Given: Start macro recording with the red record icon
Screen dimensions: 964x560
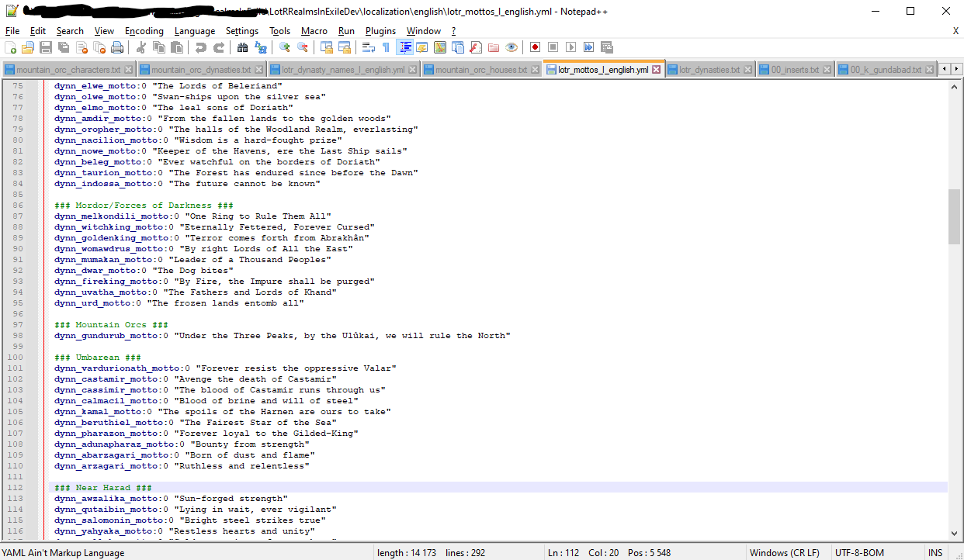Looking at the screenshot, I should click(x=535, y=47).
